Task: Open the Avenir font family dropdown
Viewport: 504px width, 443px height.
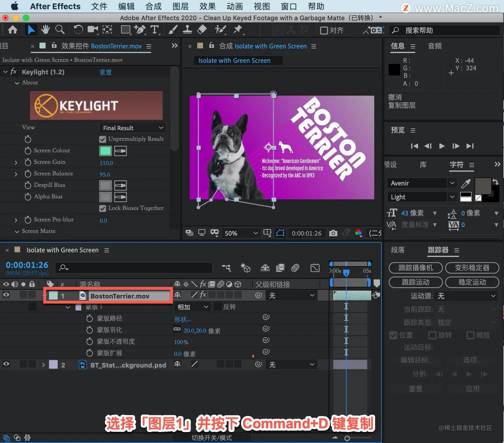Action: 422,183
